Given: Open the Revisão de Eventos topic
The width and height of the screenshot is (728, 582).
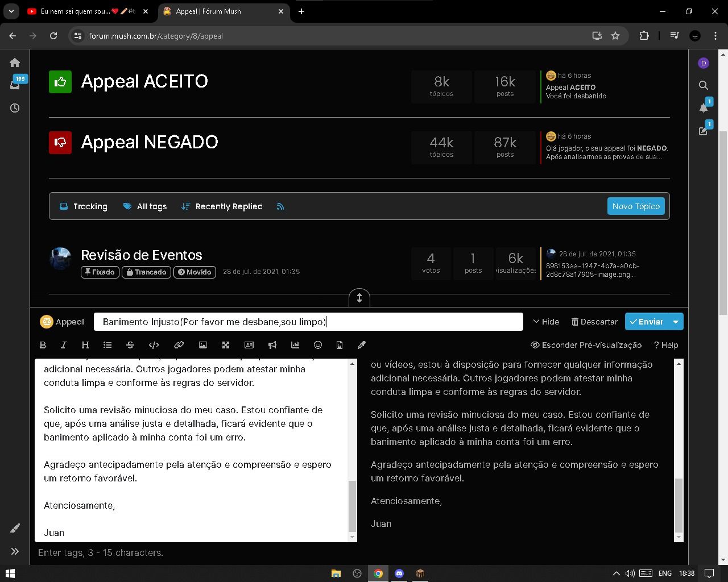Looking at the screenshot, I should (142, 255).
